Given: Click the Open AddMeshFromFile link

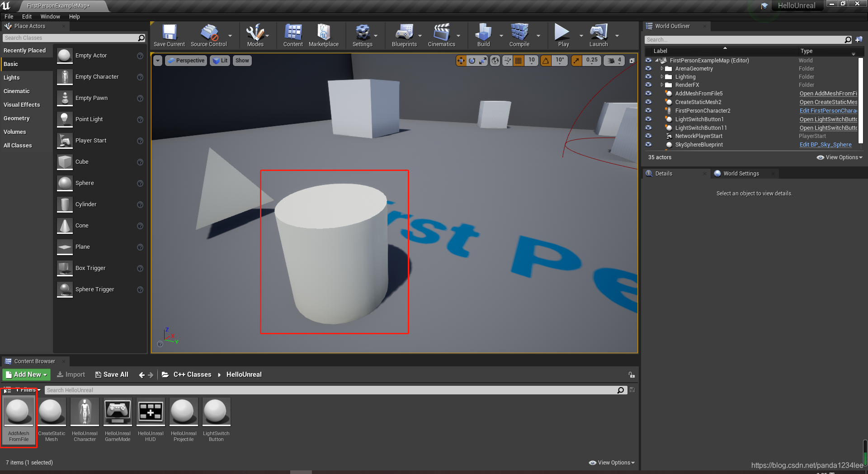Looking at the screenshot, I should [x=828, y=94].
